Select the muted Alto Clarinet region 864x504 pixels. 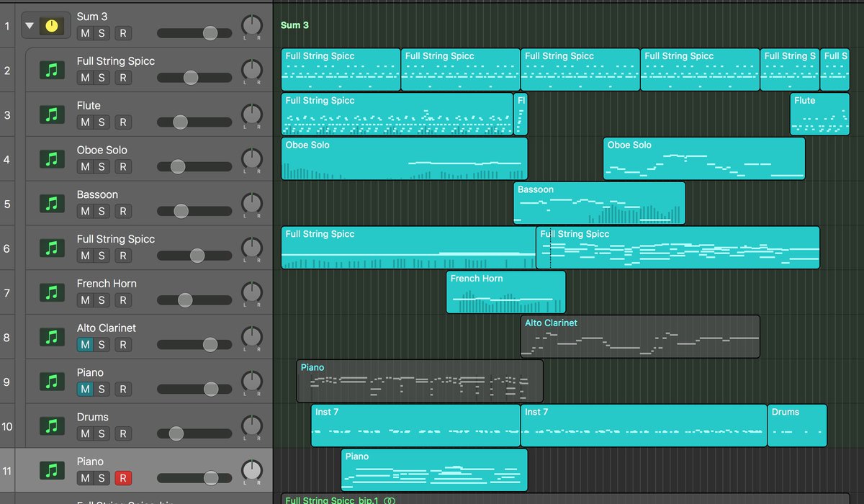click(x=640, y=337)
